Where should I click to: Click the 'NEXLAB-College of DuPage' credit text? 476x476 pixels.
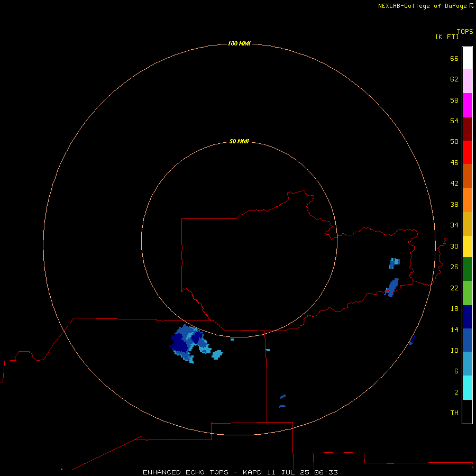click(x=422, y=6)
